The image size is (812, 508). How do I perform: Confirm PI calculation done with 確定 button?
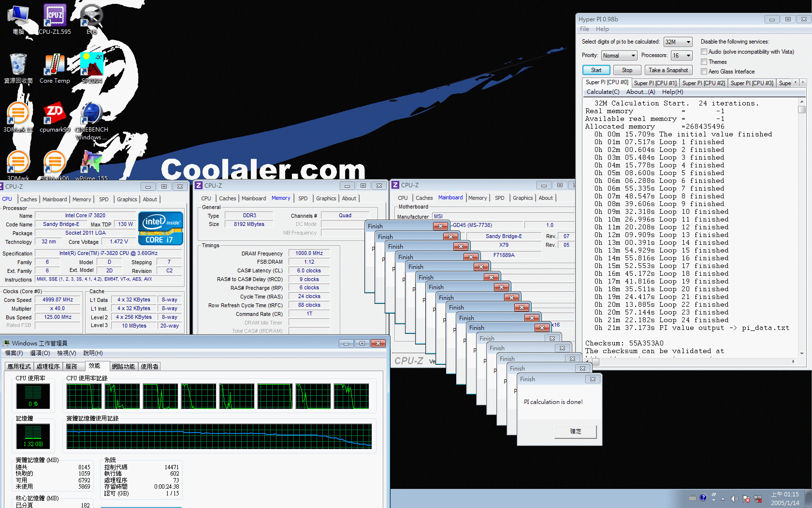coord(575,432)
